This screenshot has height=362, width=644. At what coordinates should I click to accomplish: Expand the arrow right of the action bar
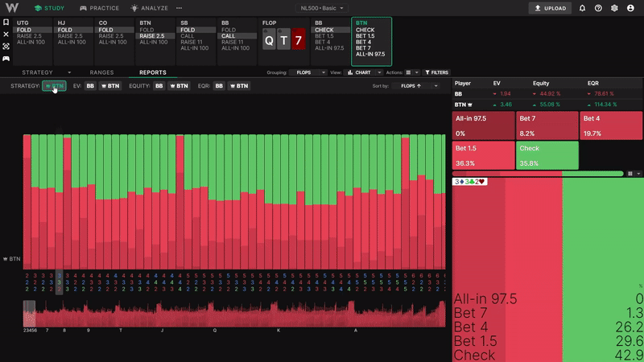(x=638, y=174)
